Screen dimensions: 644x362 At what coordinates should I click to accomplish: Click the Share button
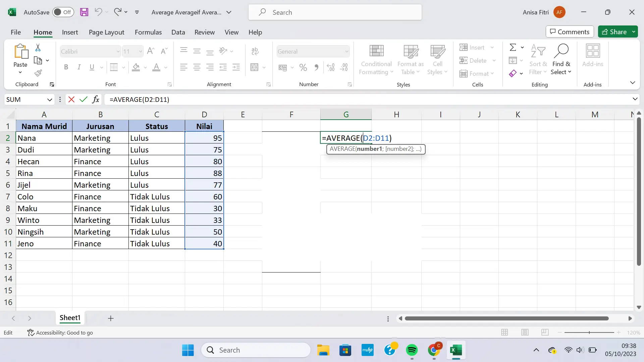(614, 32)
